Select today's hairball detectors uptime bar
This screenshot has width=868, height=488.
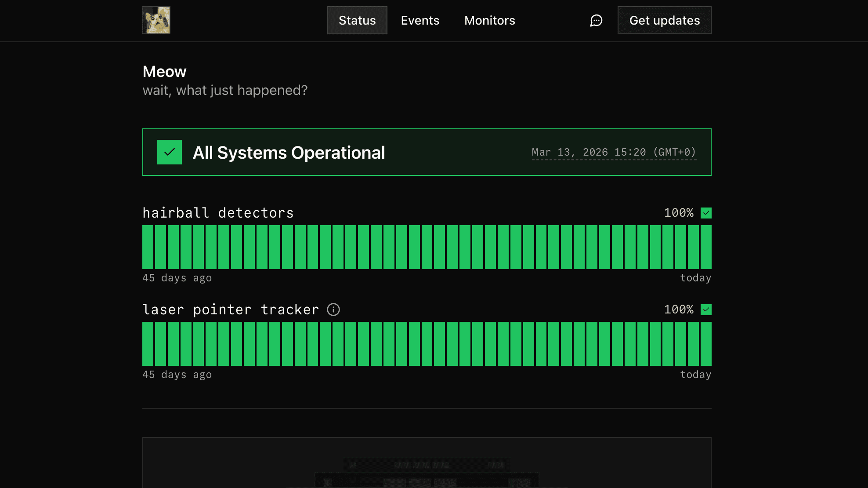tap(706, 247)
